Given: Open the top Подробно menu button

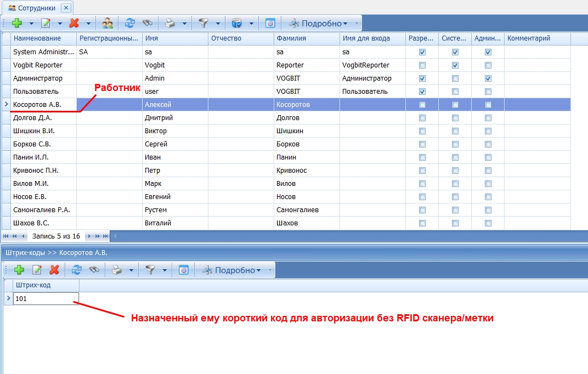Looking at the screenshot, I should [x=318, y=23].
